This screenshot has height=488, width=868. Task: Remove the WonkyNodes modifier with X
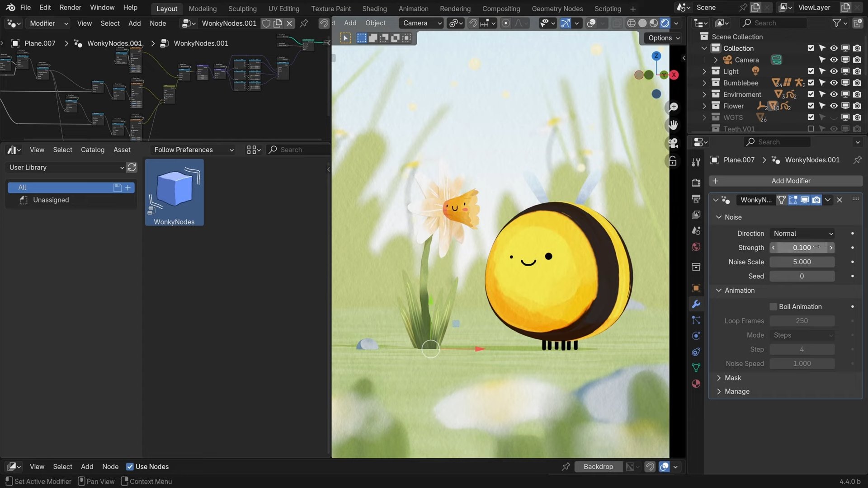840,200
